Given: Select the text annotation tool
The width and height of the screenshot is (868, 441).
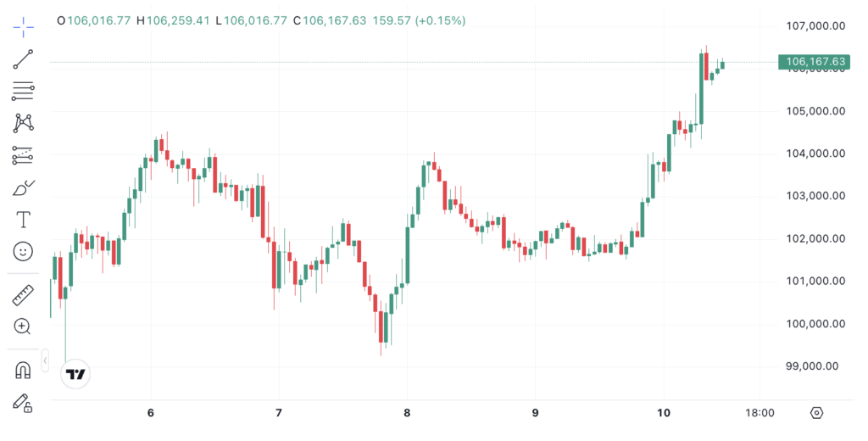Looking at the screenshot, I should pyautogui.click(x=23, y=220).
